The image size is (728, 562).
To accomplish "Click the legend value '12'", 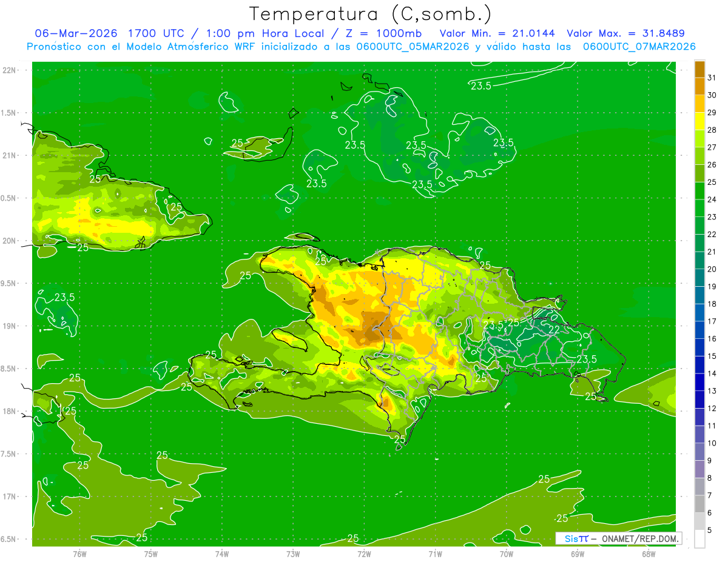I will tap(712, 409).
